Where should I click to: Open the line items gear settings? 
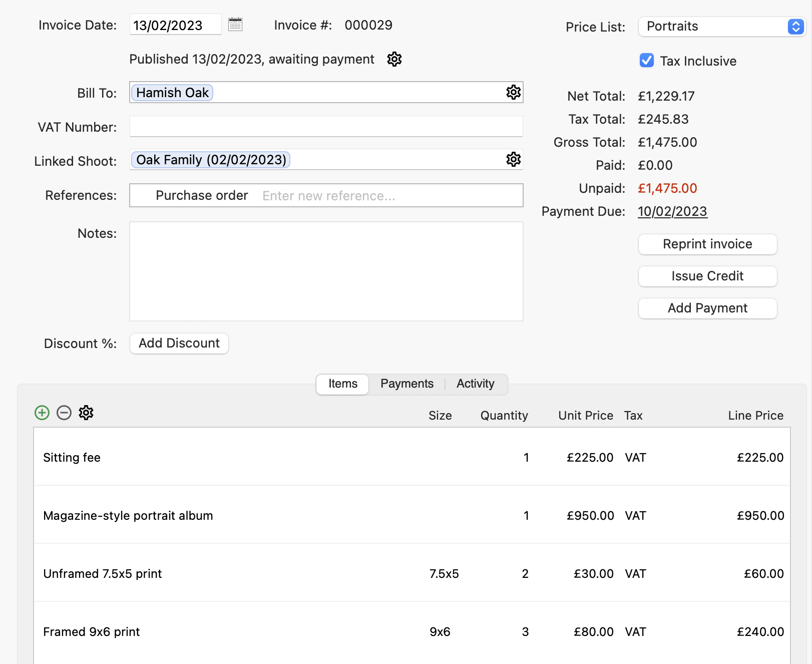(x=86, y=413)
